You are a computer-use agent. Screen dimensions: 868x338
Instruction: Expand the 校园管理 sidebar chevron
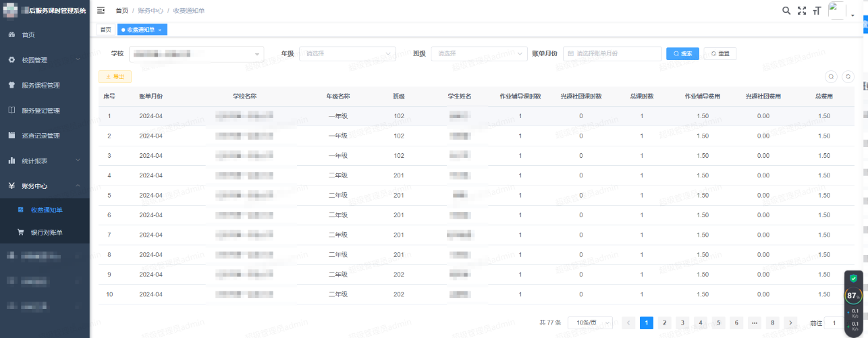pos(78,60)
